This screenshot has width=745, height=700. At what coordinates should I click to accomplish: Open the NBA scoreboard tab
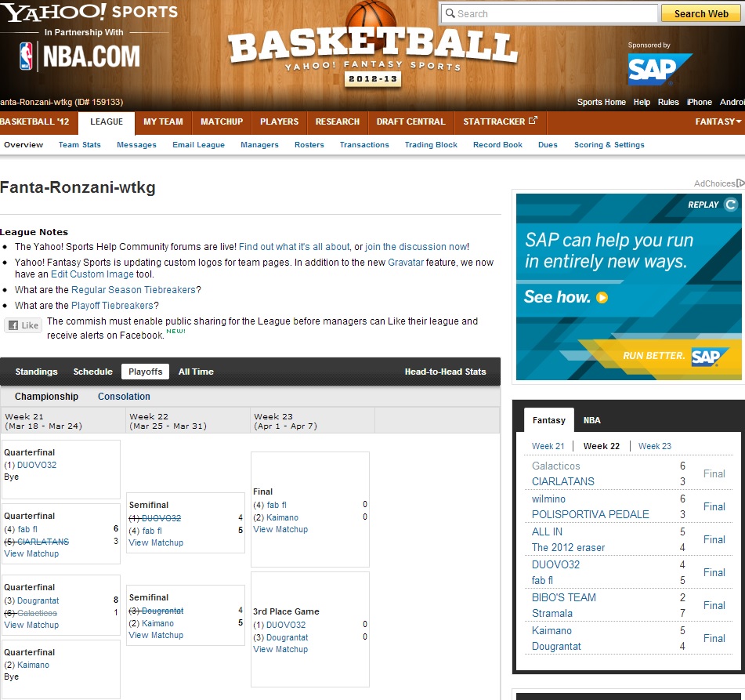[x=591, y=420]
